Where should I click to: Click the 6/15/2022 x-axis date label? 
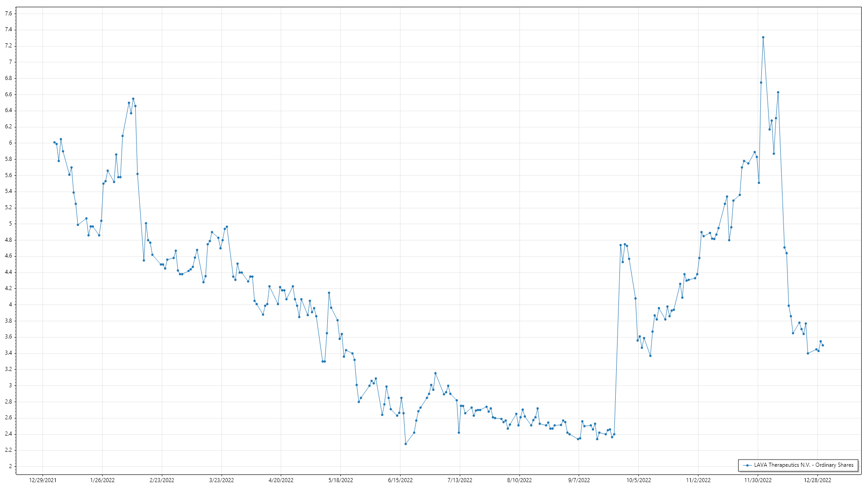coord(400,480)
